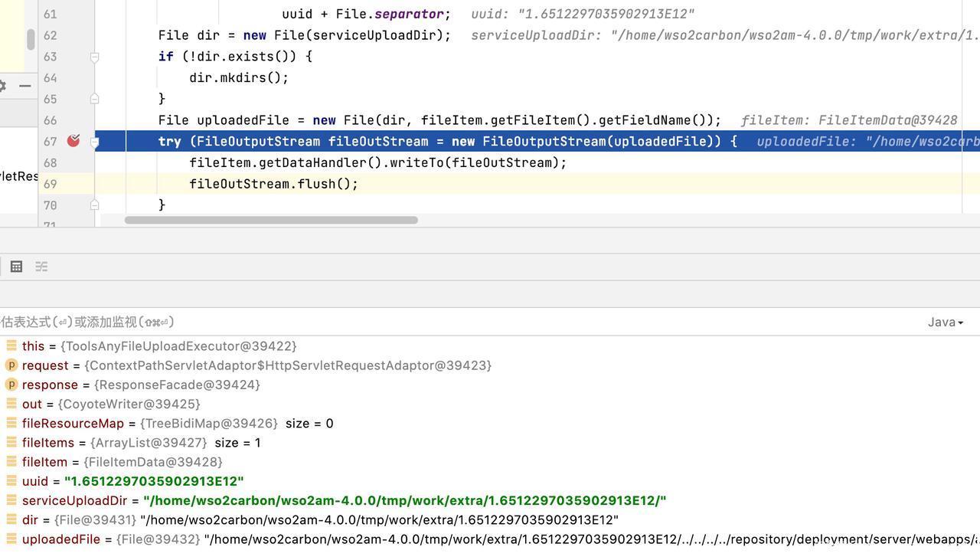Viewport: 980px width, 560px height.
Task: Click 'fileOutStream.flush();' on line 69
Action: coord(273,184)
